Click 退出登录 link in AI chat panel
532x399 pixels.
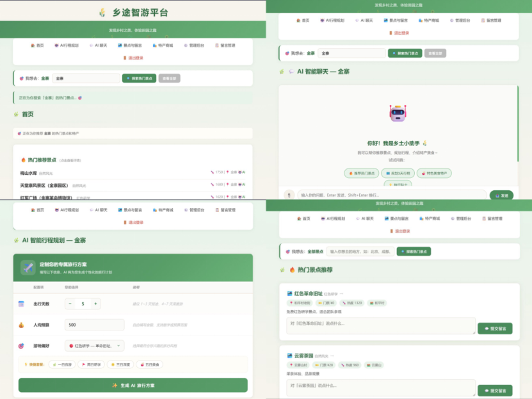tap(399, 33)
